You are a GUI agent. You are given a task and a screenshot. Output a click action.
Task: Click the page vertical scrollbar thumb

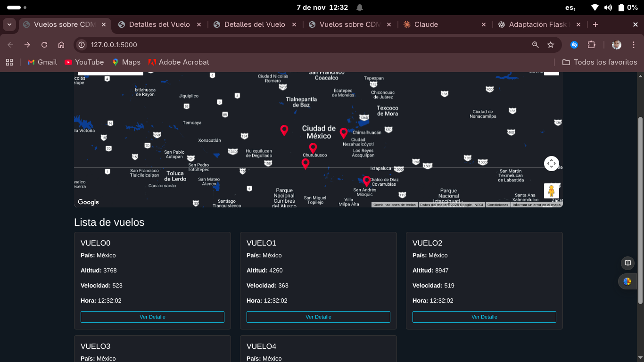tap(640, 210)
